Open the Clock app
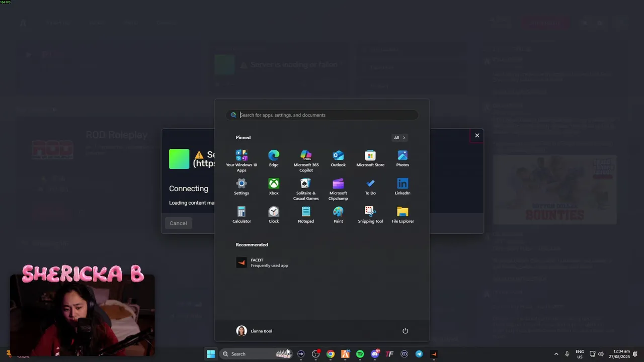 click(274, 215)
